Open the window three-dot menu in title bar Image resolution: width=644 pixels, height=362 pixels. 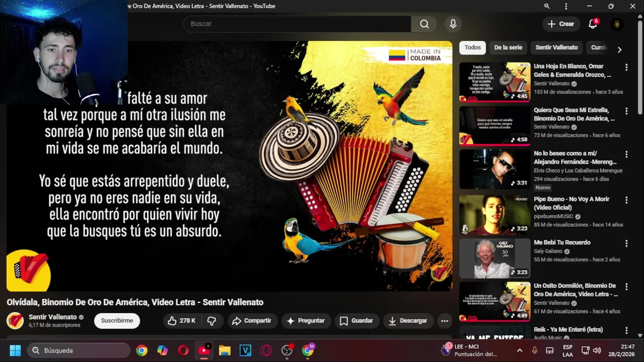566,6
